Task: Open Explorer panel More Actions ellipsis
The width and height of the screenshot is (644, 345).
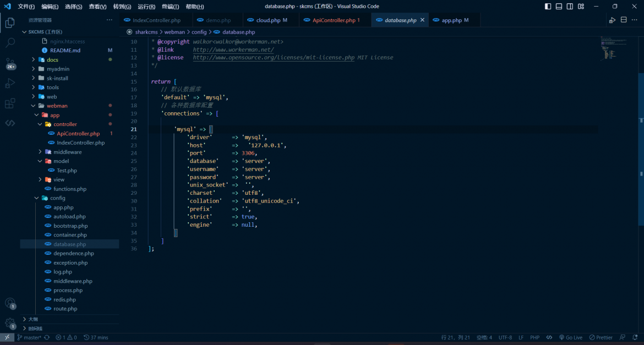Action: pos(109,20)
